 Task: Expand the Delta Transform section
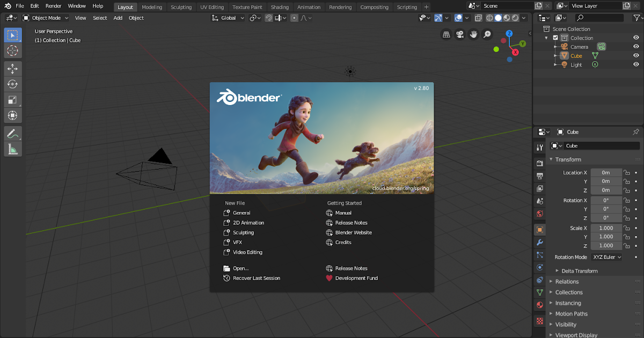(579, 271)
